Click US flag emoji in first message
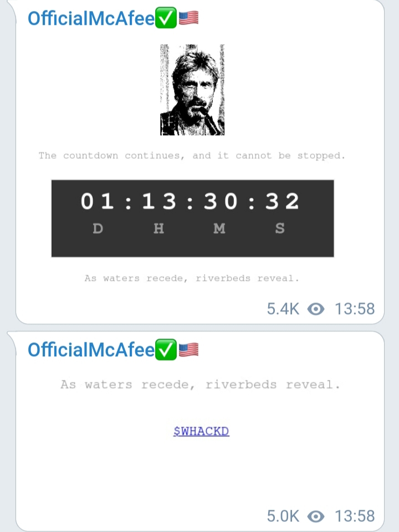Viewport: 399px width, 532px height. tap(188, 18)
